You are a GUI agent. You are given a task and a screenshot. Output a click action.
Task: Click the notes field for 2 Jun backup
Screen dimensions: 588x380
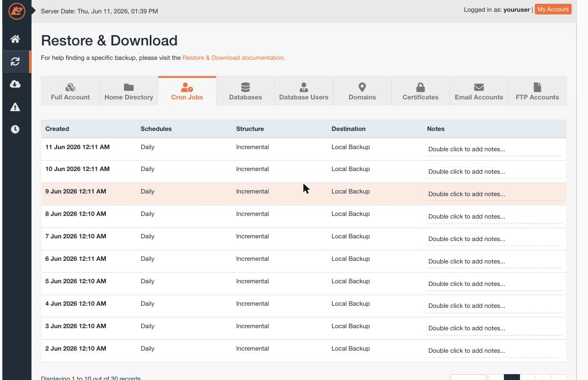[494, 351]
